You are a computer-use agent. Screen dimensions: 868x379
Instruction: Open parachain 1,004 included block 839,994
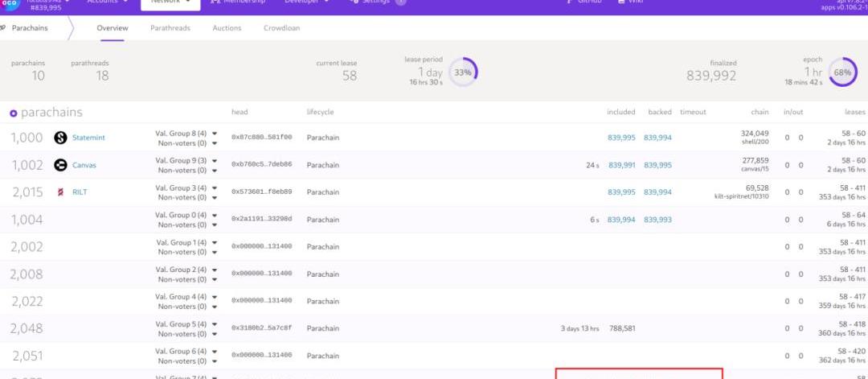click(621, 220)
